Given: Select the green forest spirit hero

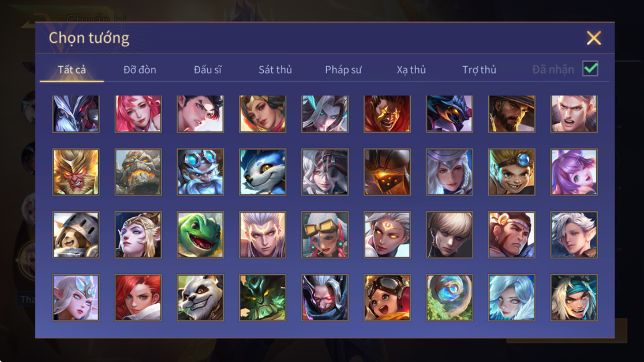Looking at the screenshot, I should coord(263,297).
